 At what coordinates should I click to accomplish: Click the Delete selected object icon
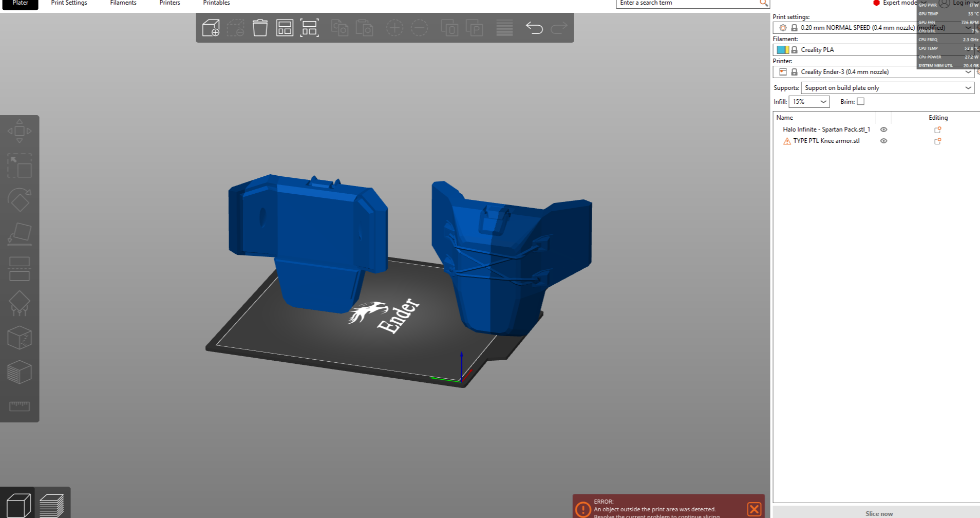(x=236, y=28)
